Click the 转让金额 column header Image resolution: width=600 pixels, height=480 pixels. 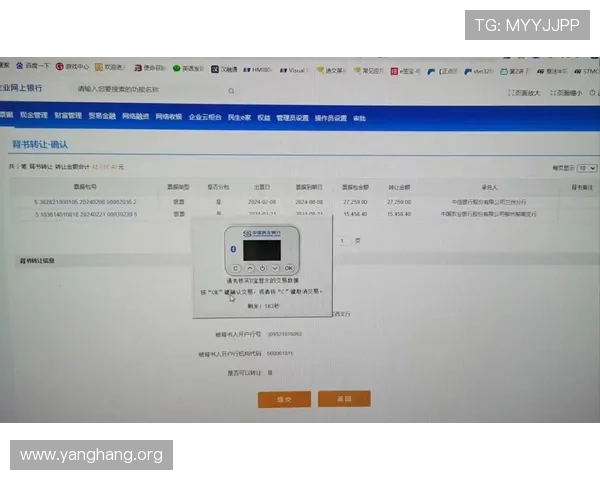pos(399,187)
